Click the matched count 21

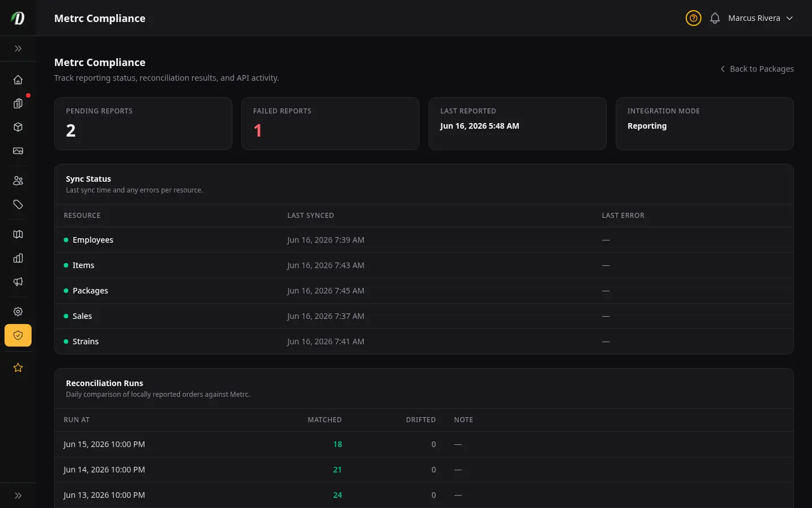338,470
